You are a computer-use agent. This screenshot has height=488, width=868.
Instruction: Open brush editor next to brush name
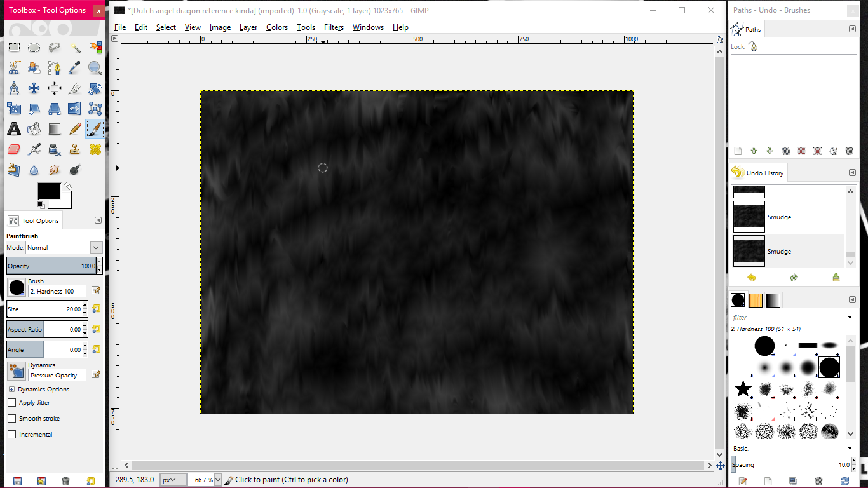(96, 290)
